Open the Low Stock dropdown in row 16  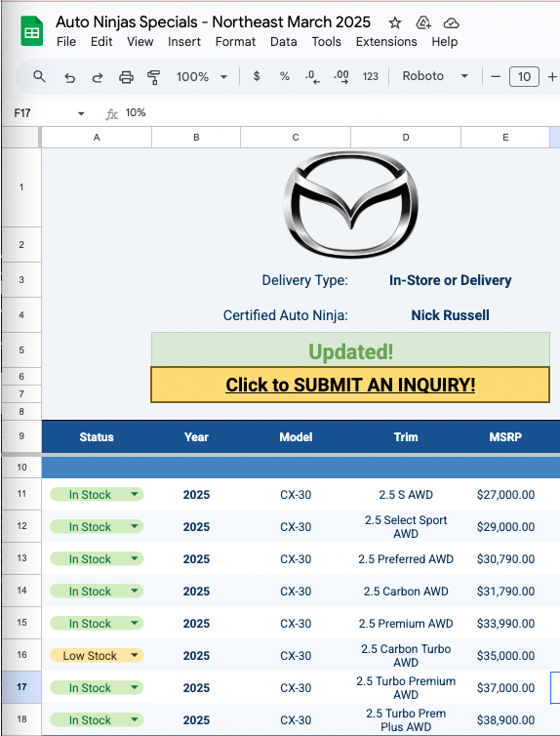(x=134, y=655)
